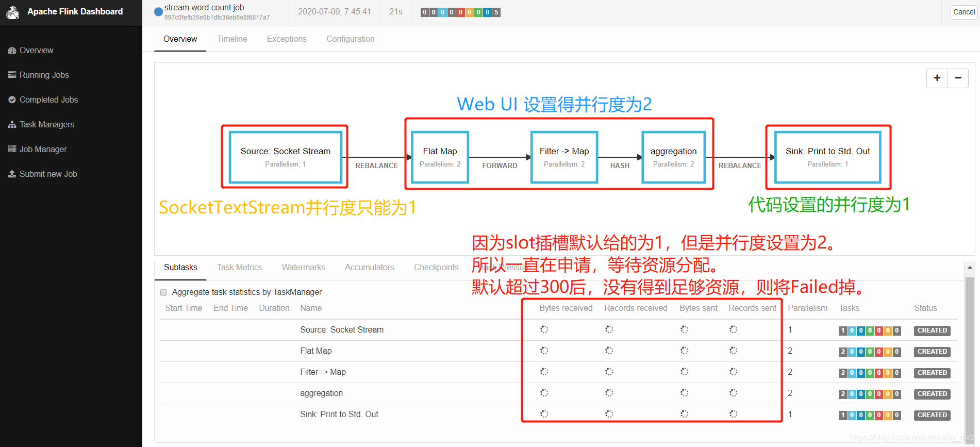
Task: Cancel the running job
Action: (964, 12)
